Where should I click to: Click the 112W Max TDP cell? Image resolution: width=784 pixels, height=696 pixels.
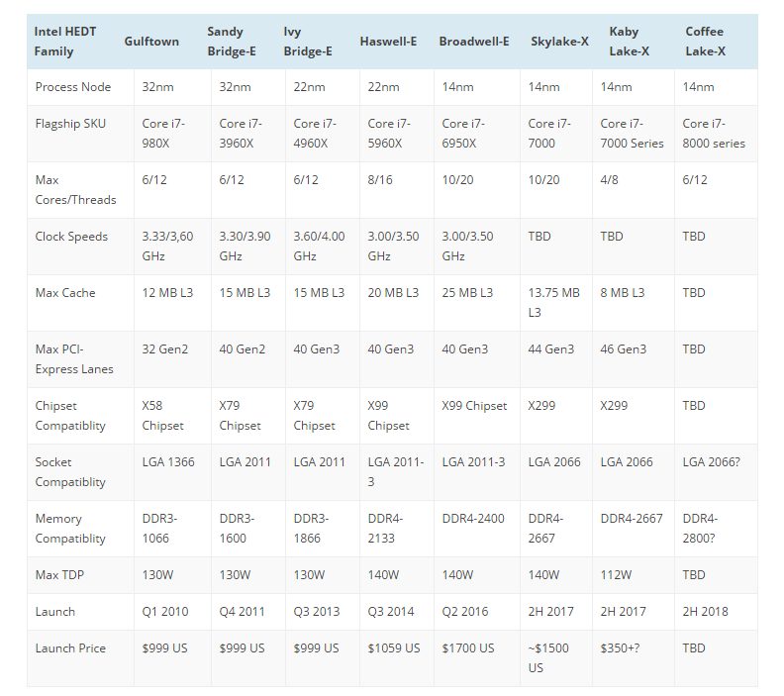click(619, 575)
